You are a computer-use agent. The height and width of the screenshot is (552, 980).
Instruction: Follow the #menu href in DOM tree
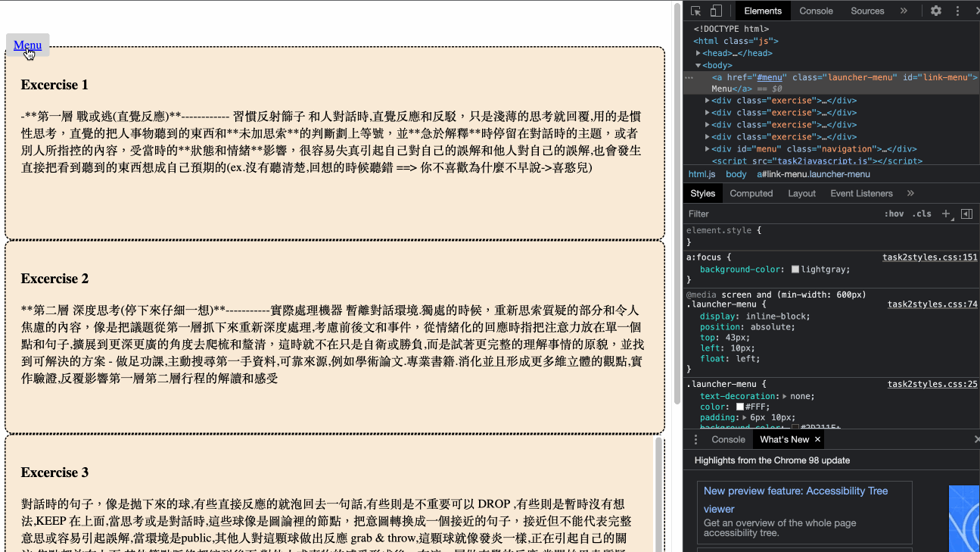coord(770,77)
